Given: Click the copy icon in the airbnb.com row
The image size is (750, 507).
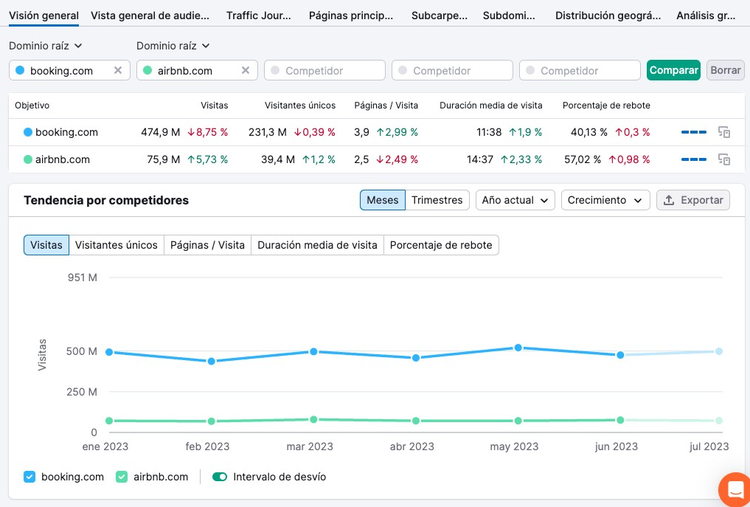Looking at the screenshot, I should click(724, 159).
